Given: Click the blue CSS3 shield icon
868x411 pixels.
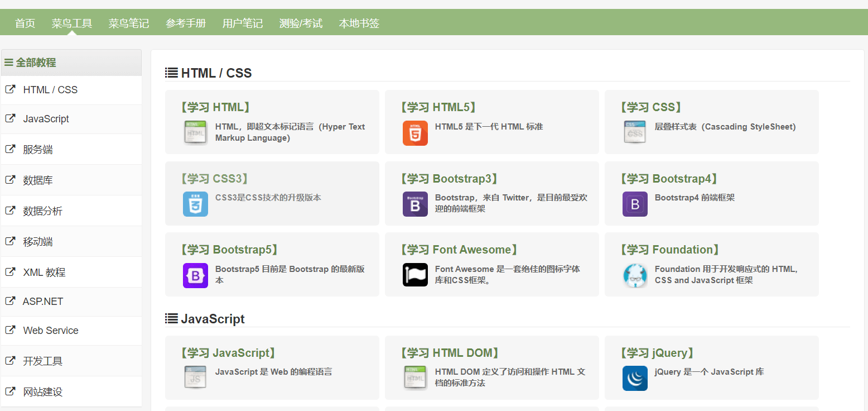Looking at the screenshot, I should (195, 204).
